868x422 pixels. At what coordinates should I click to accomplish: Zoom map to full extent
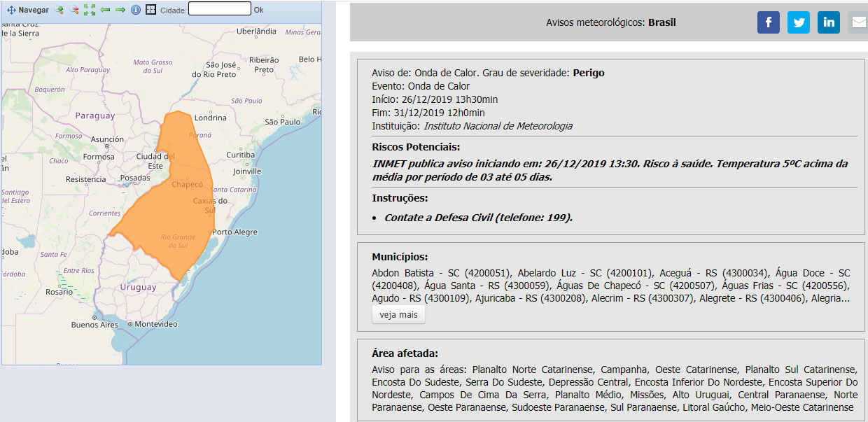pyautogui.click(x=90, y=10)
